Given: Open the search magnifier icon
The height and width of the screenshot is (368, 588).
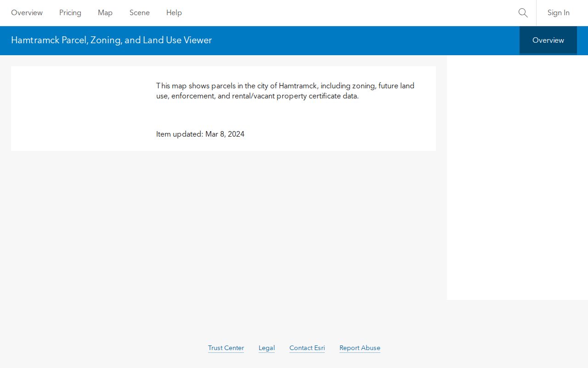Looking at the screenshot, I should pyautogui.click(x=523, y=13).
